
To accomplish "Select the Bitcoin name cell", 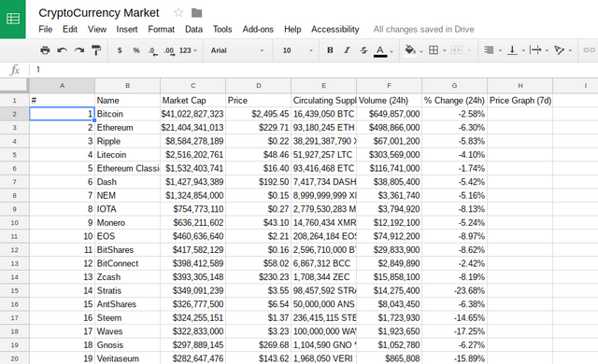I will point(127,114).
